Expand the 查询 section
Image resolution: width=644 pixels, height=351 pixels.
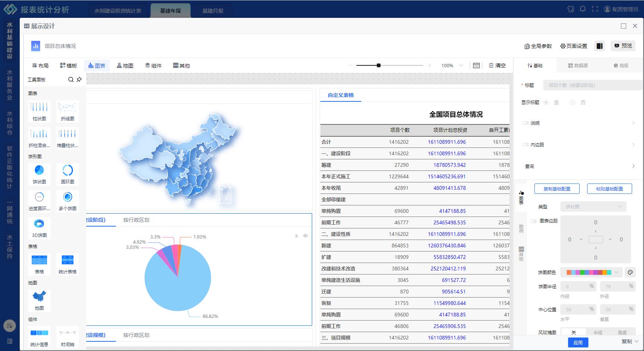coord(634,166)
